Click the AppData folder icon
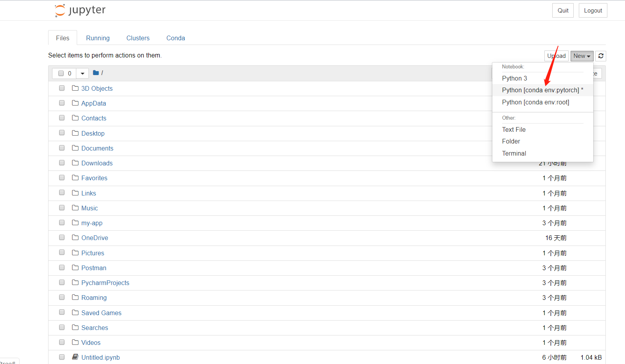The height and width of the screenshot is (364, 625). click(76, 103)
